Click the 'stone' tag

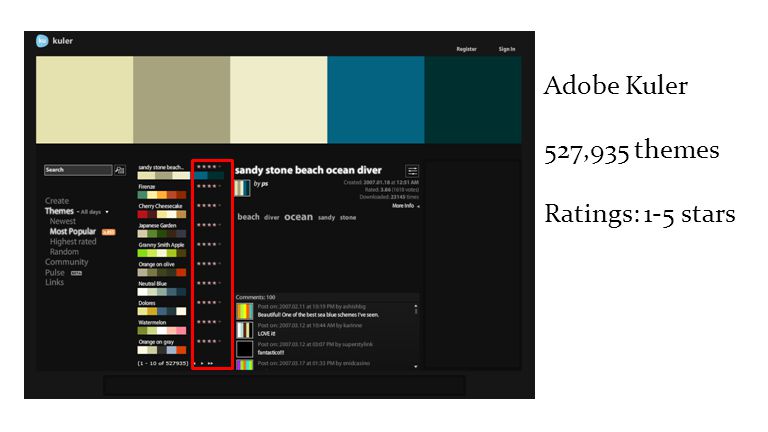(348, 217)
